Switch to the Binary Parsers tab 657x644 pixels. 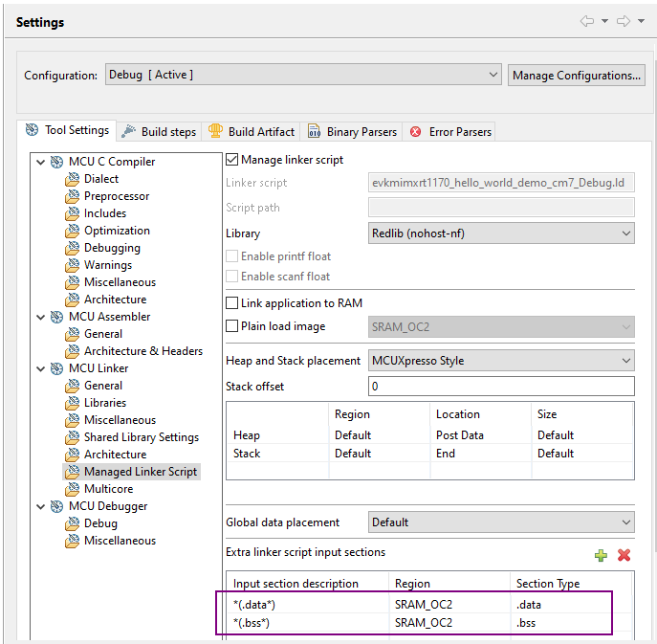click(352, 132)
